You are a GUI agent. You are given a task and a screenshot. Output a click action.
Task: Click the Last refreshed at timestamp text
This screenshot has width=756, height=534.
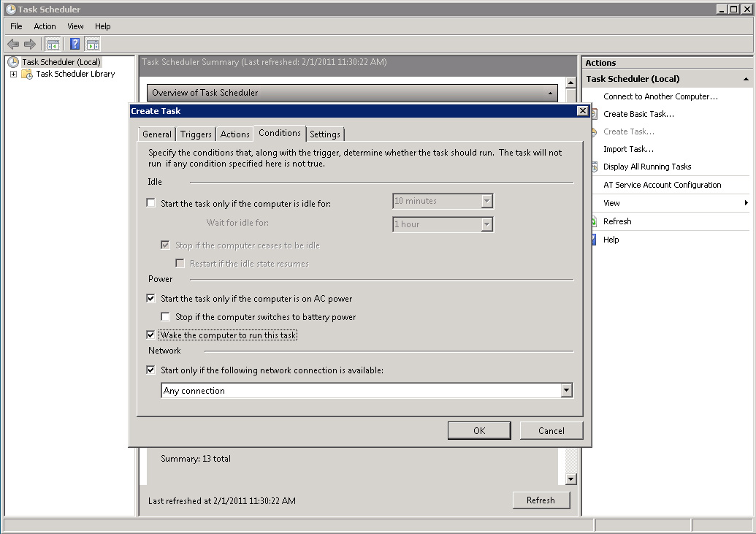tap(222, 500)
